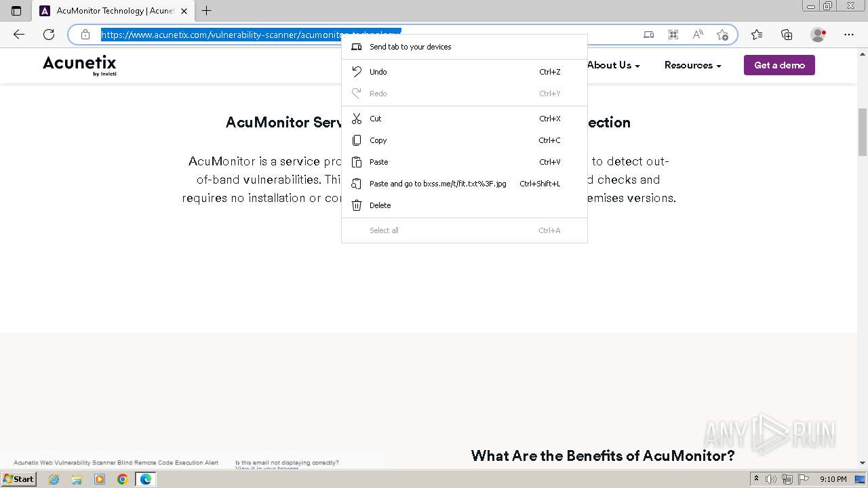Open the media player taskbar icon

[100, 479]
